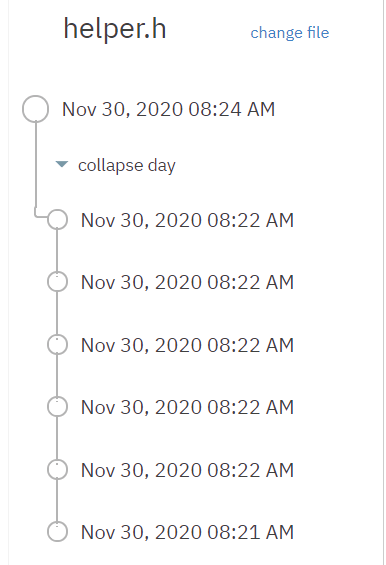Select the third 08:22 AM revision node circle
386x565 pixels.
57,344
